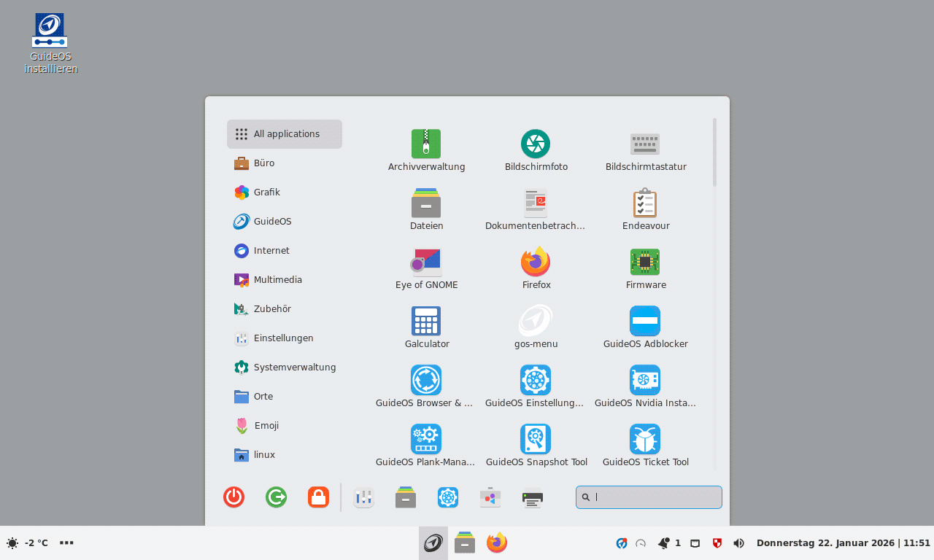Launch GuideOS Adblocker

click(x=645, y=321)
